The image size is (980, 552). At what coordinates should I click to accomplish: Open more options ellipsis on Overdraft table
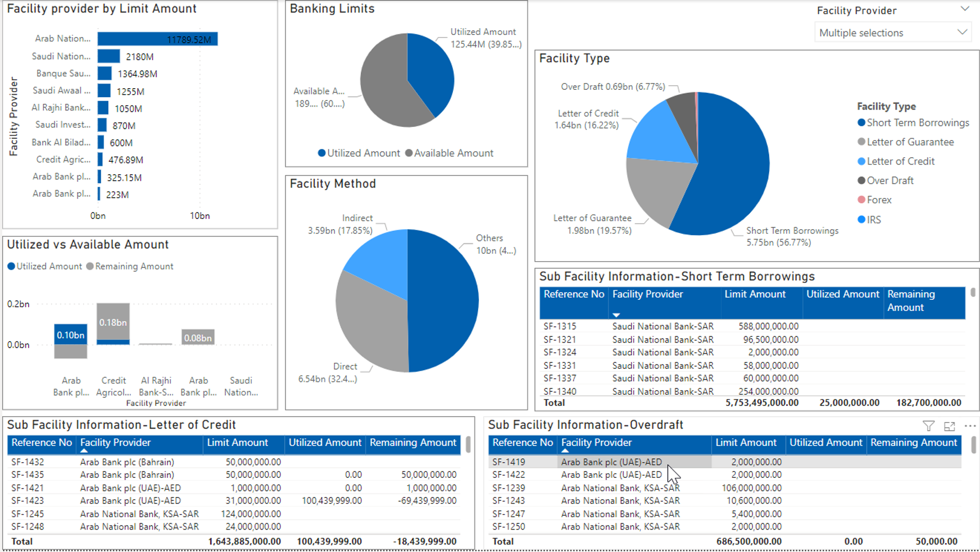[x=970, y=426]
